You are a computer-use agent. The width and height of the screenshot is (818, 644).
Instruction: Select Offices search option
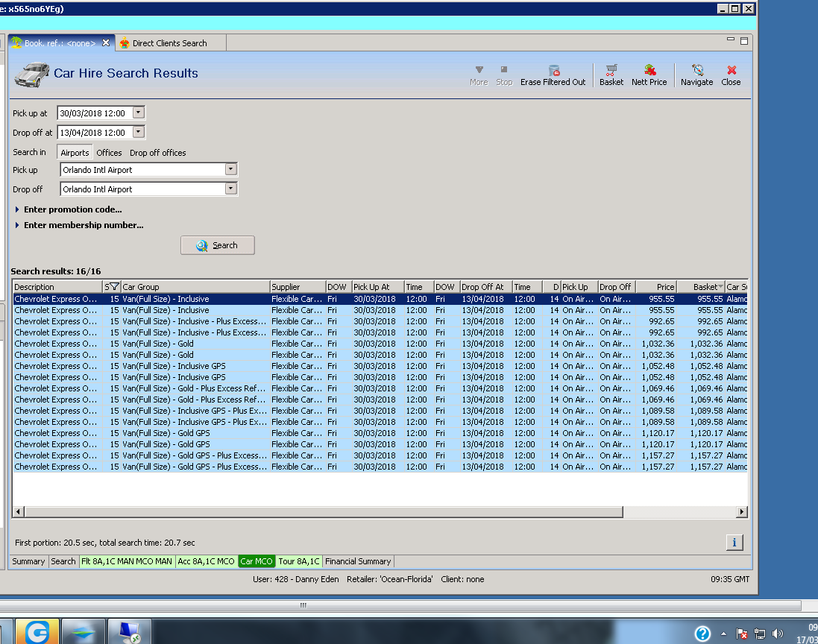point(109,153)
